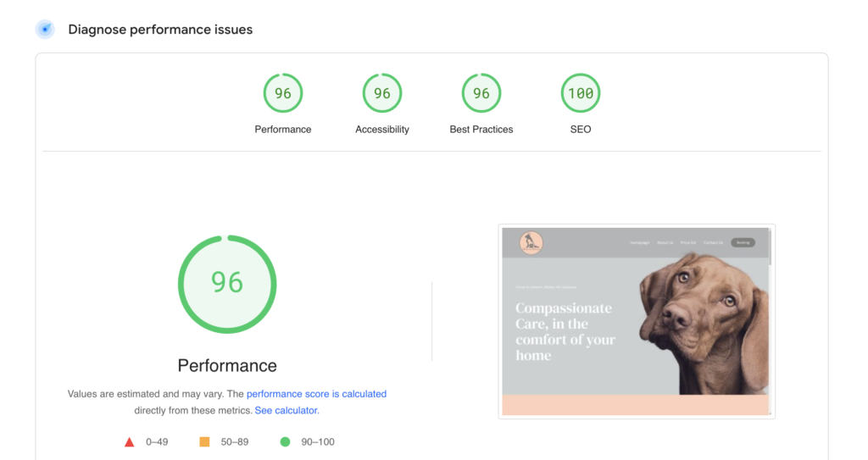Jump to the Best Practices category label

click(481, 130)
